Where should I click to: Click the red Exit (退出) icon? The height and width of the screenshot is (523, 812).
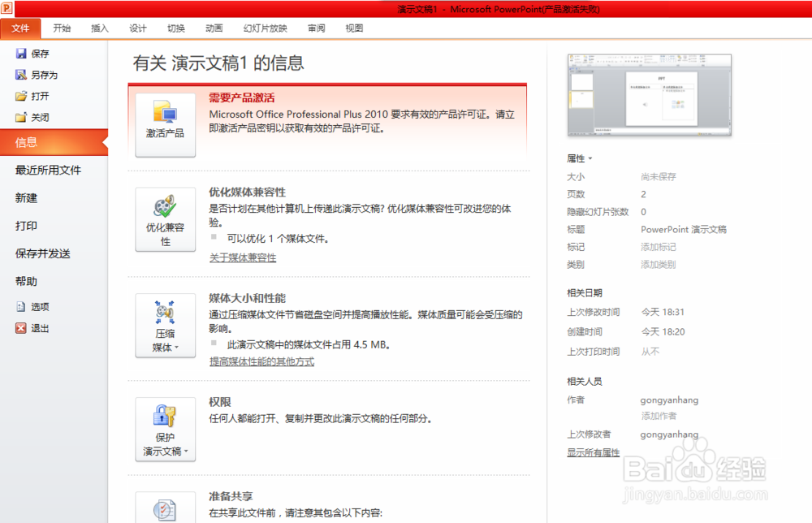pos(21,328)
